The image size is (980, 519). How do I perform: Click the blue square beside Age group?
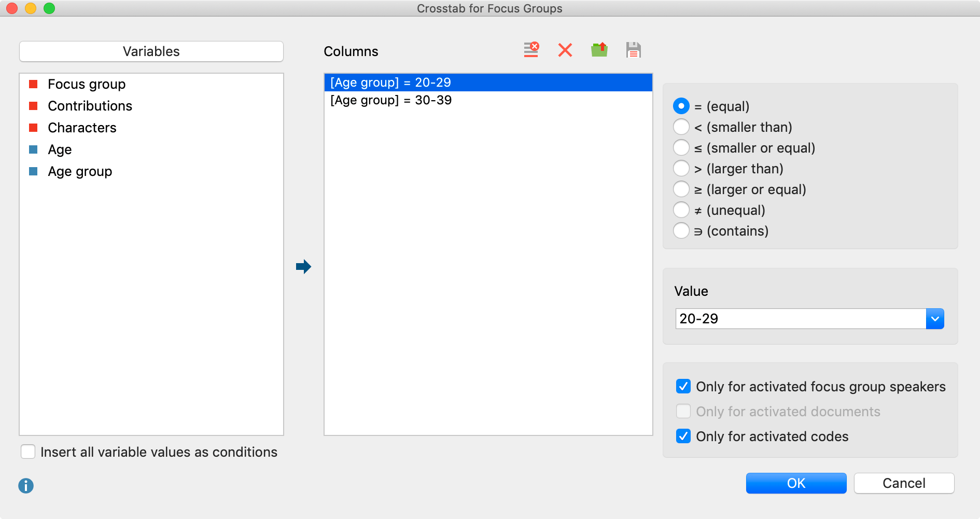pyautogui.click(x=33, y=171)
